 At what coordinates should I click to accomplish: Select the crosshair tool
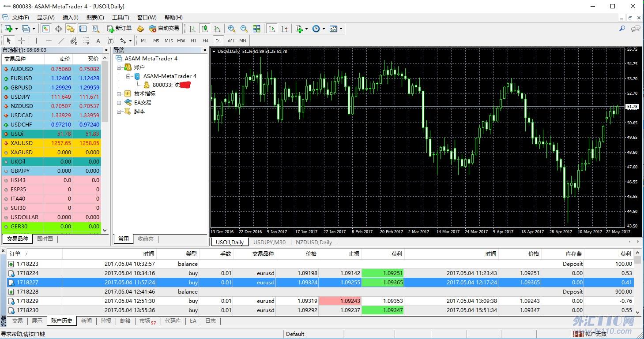[21, 41]
